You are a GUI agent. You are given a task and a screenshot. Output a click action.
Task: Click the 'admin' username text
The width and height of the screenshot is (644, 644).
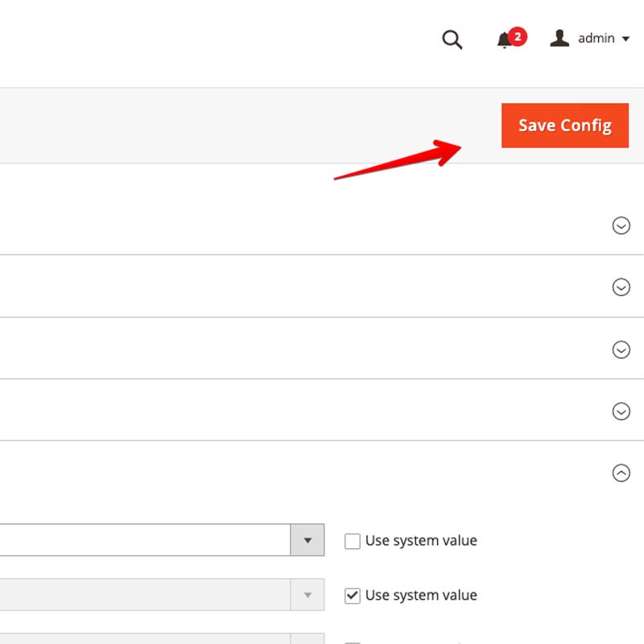pos(596,39)
